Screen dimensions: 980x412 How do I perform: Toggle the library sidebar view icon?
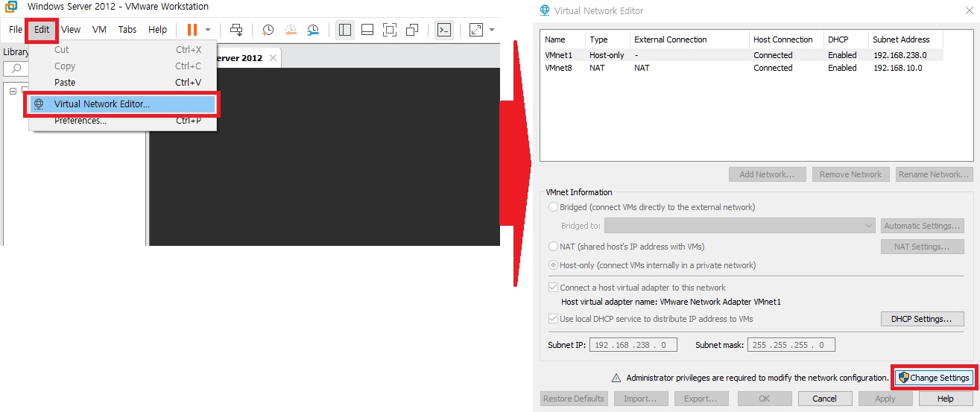[x=344, y=30]
